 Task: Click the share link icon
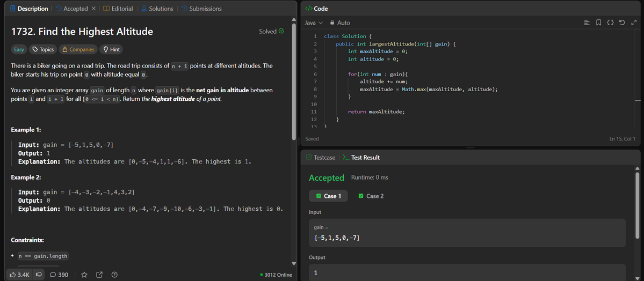[x=99, y=275]
